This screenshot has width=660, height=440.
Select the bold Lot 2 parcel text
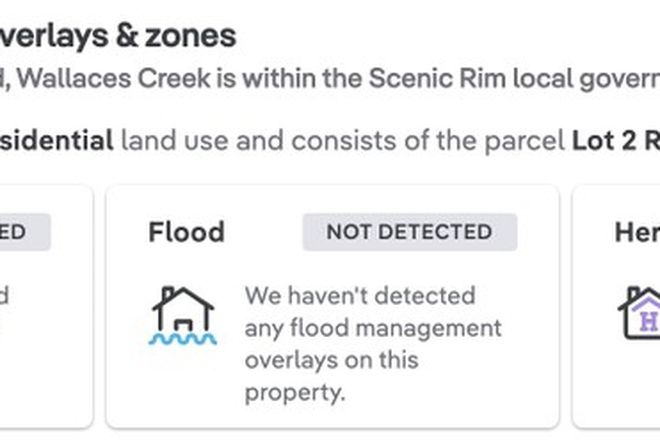tap(616, 140)
